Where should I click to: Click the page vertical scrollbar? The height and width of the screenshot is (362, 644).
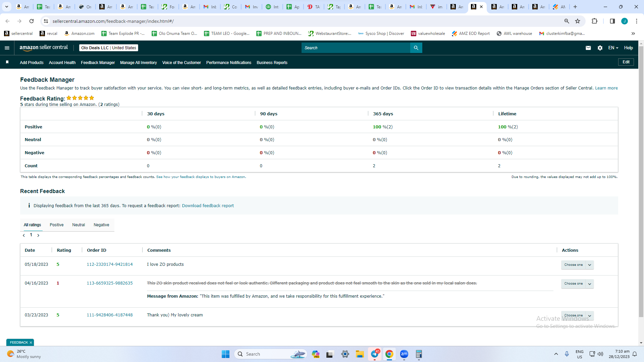(641, 181)
